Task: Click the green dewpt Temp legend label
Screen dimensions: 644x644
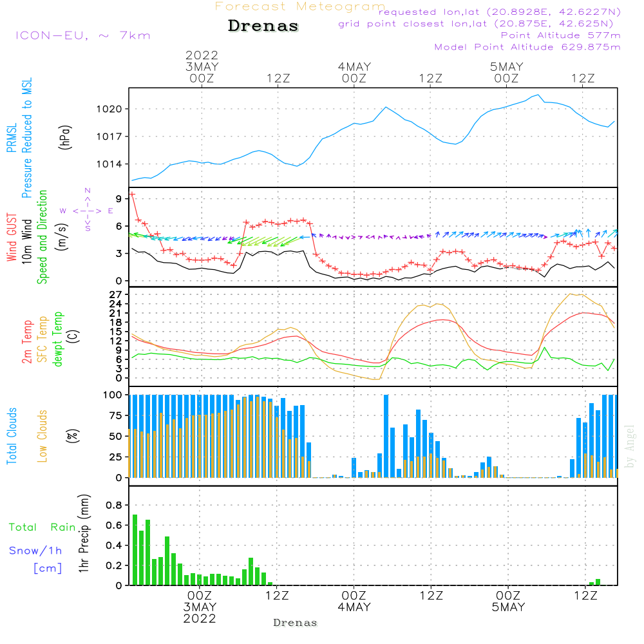Action: click(58, 340)
